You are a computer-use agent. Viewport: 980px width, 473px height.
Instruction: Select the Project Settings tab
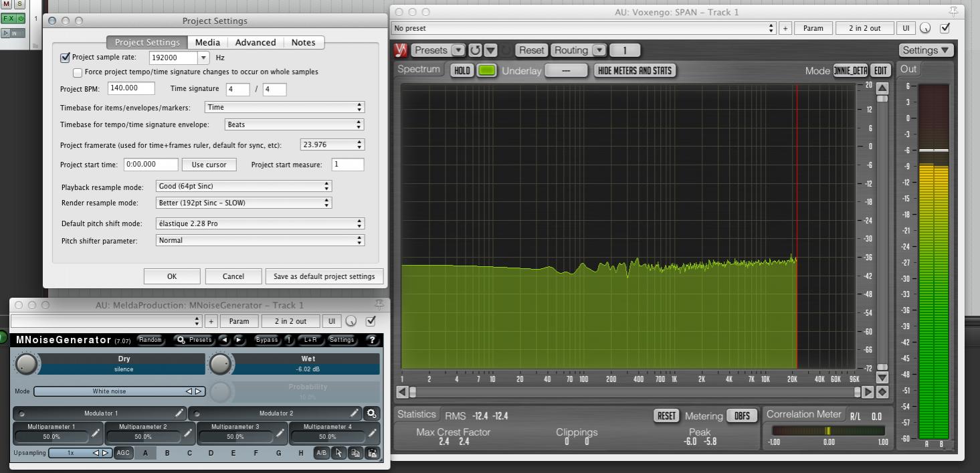(x=147, y=42)
